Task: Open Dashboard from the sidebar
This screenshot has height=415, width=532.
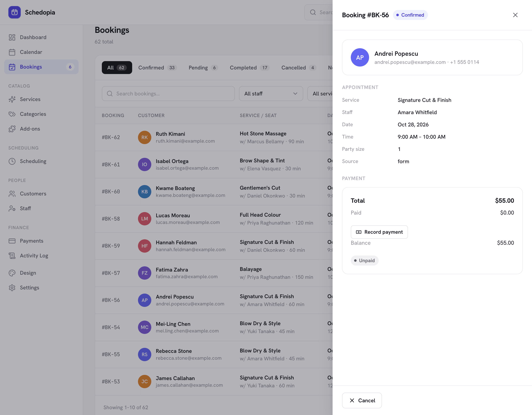Action: coord(41,37)
